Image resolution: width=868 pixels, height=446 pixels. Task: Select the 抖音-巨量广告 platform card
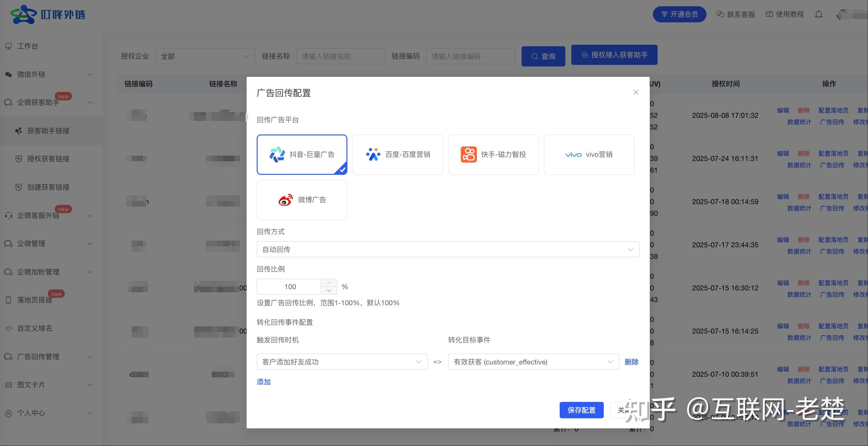coord(302,155)
